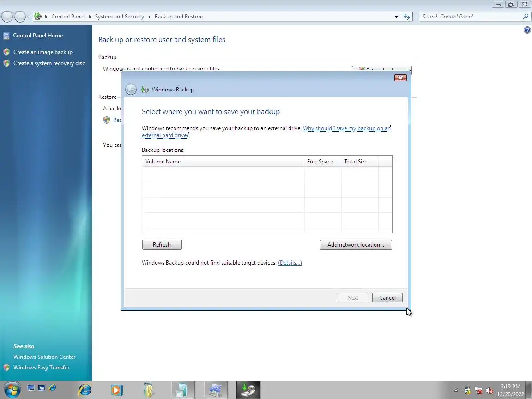Screen dimensions: 532x399
Task: Sort list by Free Space column header
Action: (x=323, y=162)
